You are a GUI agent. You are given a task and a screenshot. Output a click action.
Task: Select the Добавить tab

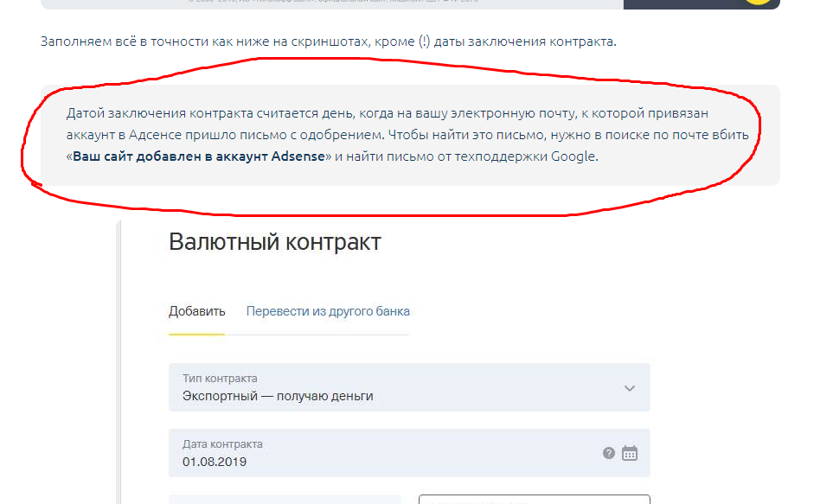point(196,311)
